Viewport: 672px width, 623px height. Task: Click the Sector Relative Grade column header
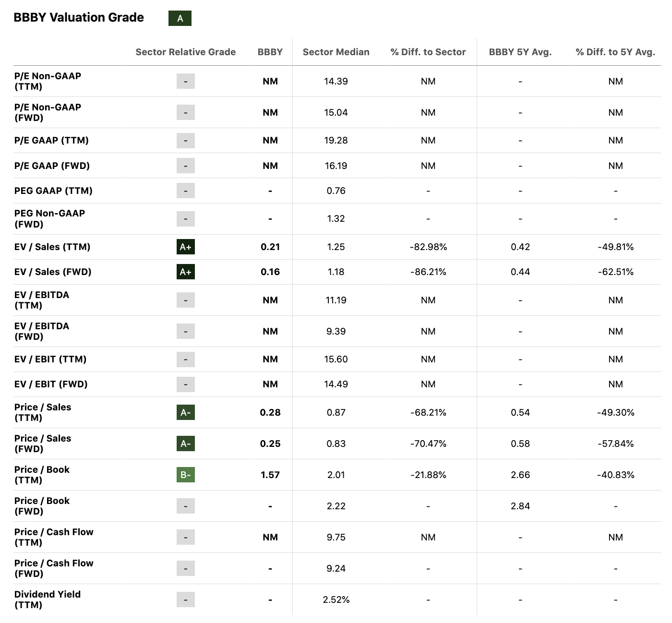(x=186, y=52)
